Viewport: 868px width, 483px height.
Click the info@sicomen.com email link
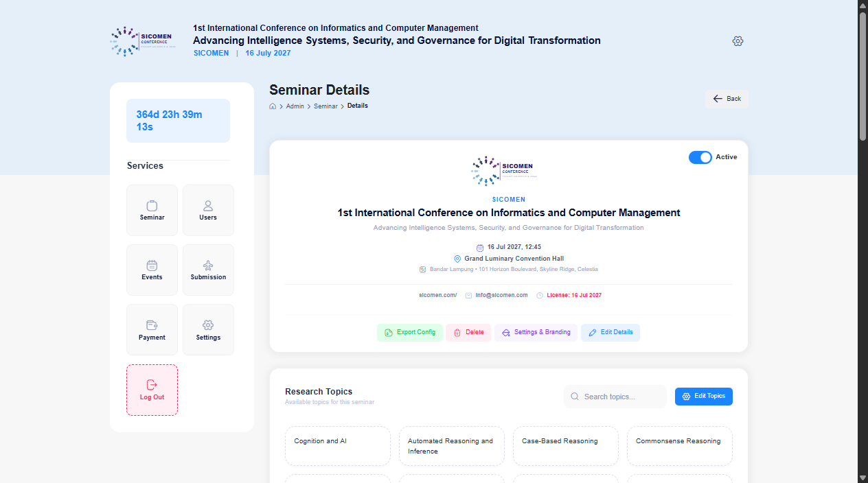pyautogui.click(x=502, y=295)
